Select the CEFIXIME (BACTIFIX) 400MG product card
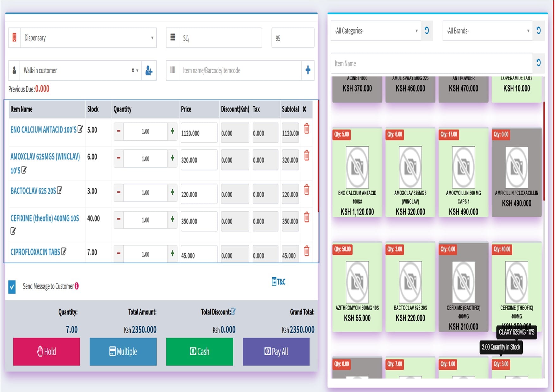Image resolution: width=555 pixels, height=392 pixels. click(464, 287)
